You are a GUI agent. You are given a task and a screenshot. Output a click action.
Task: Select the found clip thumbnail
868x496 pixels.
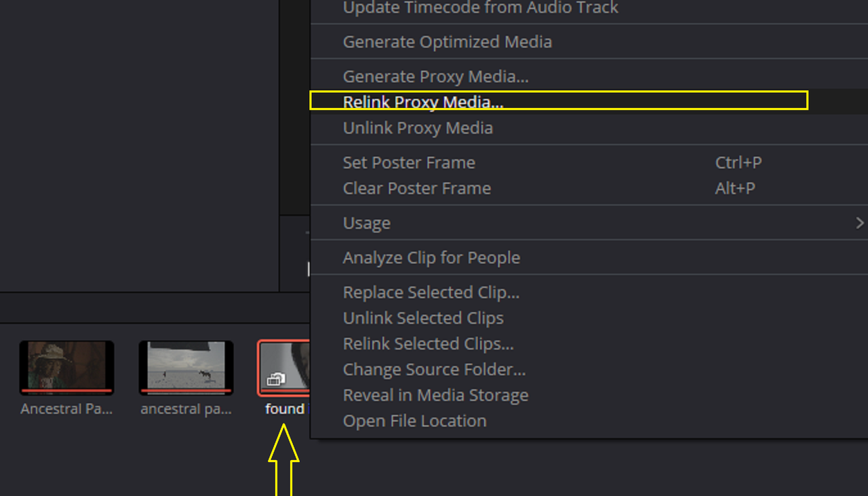click(284, 368)
